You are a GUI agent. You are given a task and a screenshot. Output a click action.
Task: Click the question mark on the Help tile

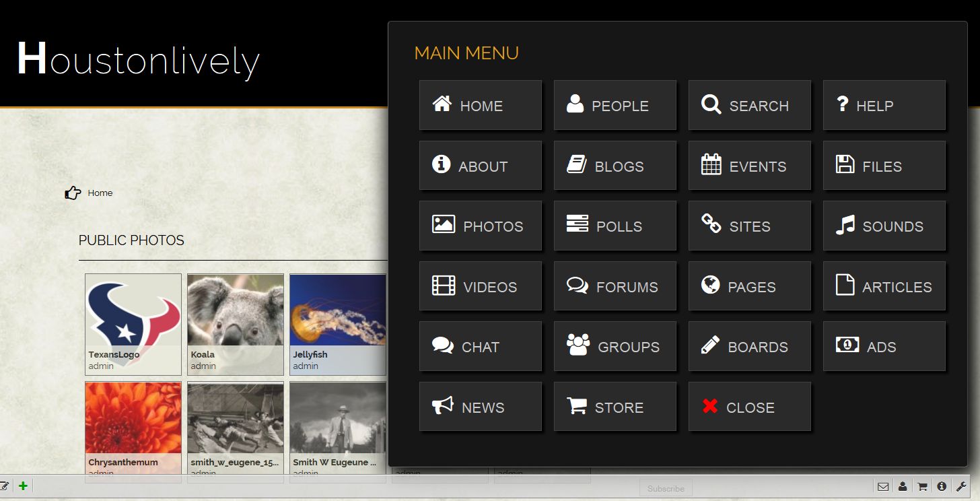pos(842,104)
